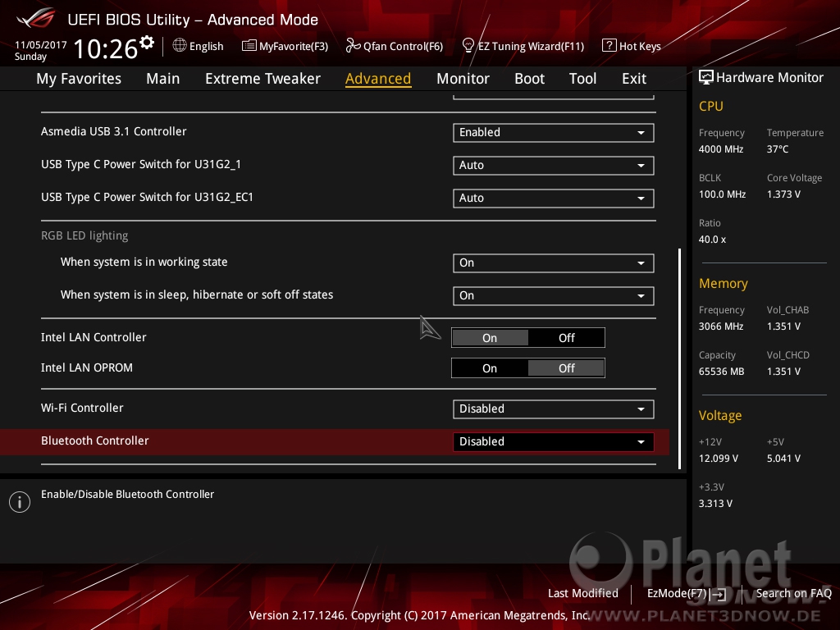Screen dimensions: 840x630
Task: Select Intel LAN OPROM label
Action: pos(87,368)
